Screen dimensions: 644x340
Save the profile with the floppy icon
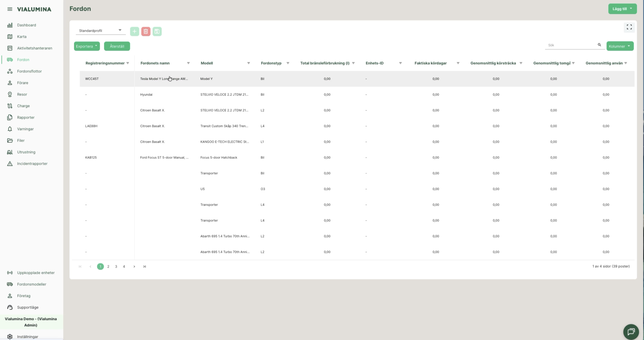coord(157,31)
